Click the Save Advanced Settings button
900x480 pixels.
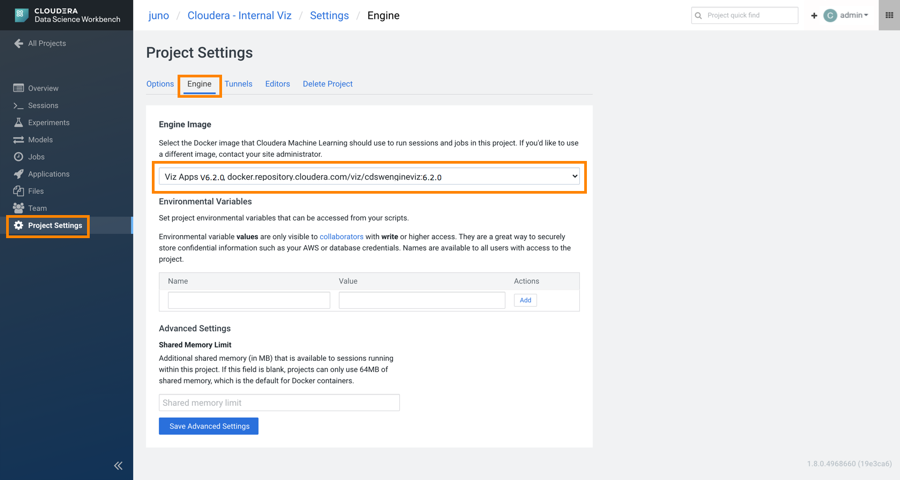pyautogui.click(x=209, y=426)
